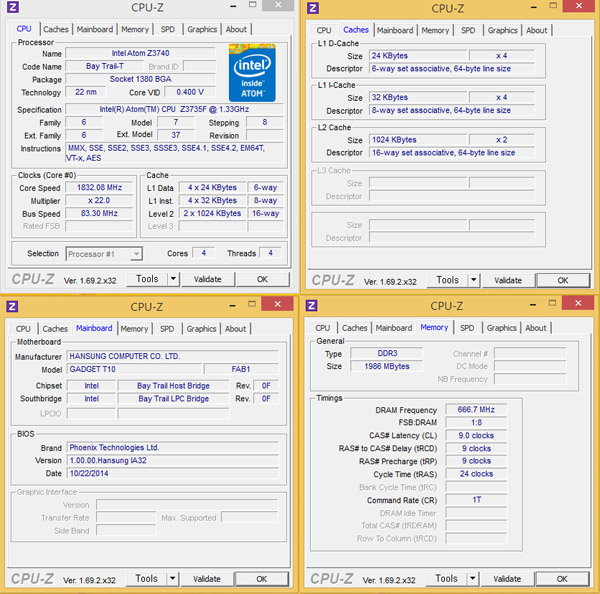The width and height of the screenshot is (600, 594).
Task: Click the L1 D-Cache size 24 KBytes field
Action: [x=418, y=55]
